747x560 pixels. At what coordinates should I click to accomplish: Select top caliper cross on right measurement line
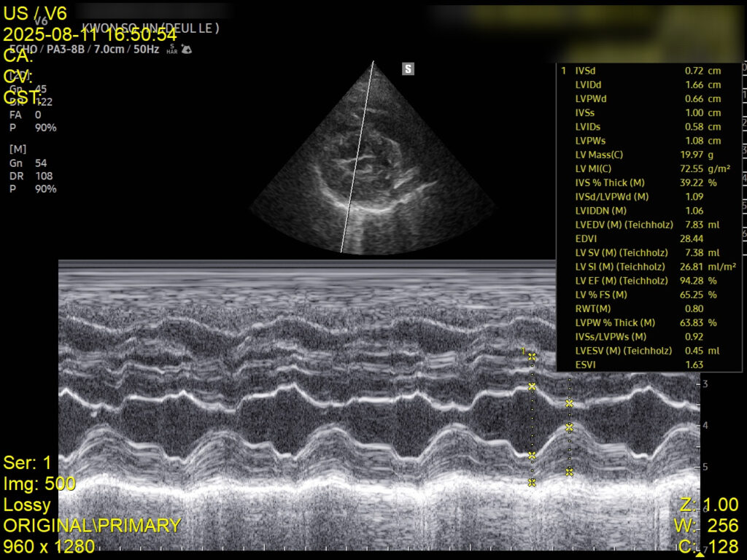569,403
